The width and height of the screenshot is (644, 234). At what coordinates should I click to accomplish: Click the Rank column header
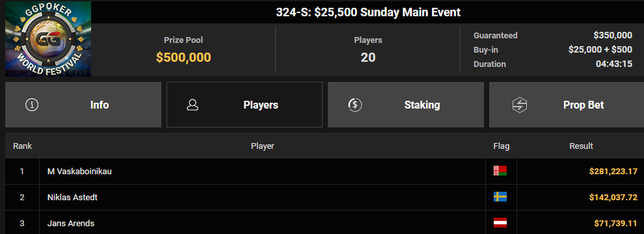(23, 146)
